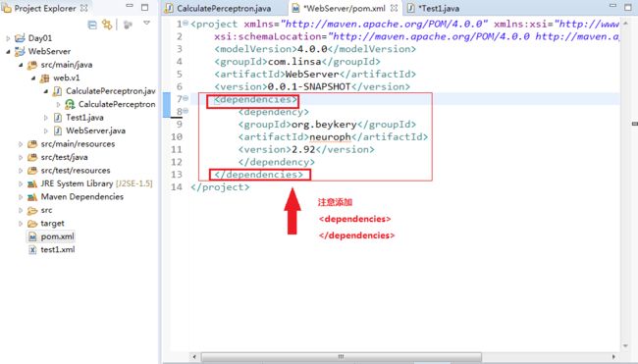Select test1.xml in the project tree
Viewport: 638px width, 364px height.
(x=58, y=249)
